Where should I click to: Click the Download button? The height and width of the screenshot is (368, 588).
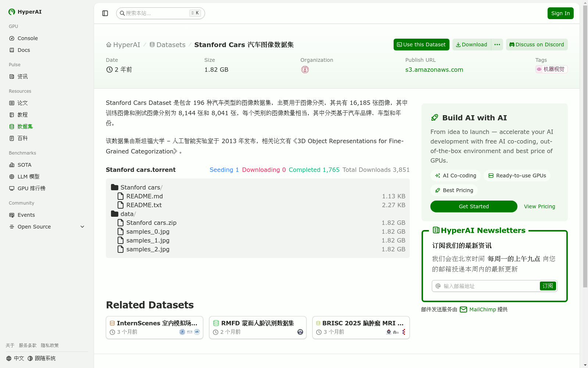pyautogui.click(x=472, y=45)
